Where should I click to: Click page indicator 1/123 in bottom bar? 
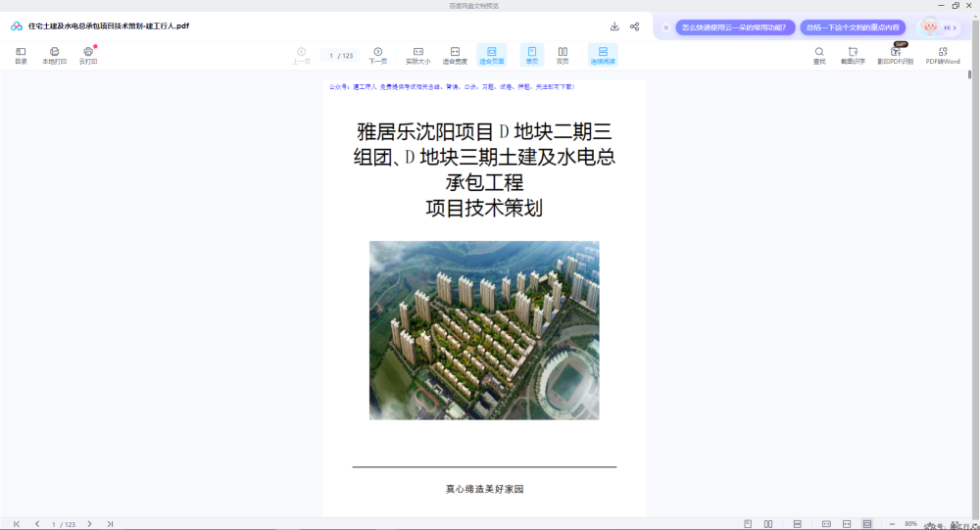tap(63, 524)
